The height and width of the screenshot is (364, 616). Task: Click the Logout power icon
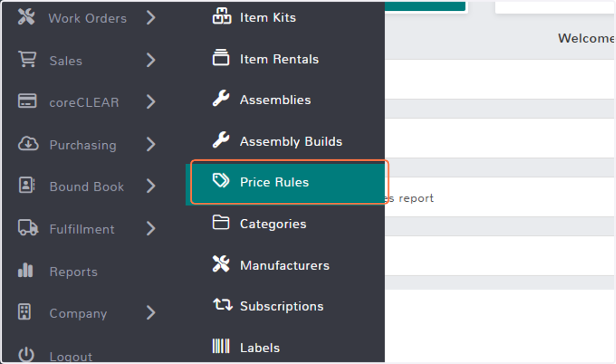pyautogui.click(x=26, y=355)
